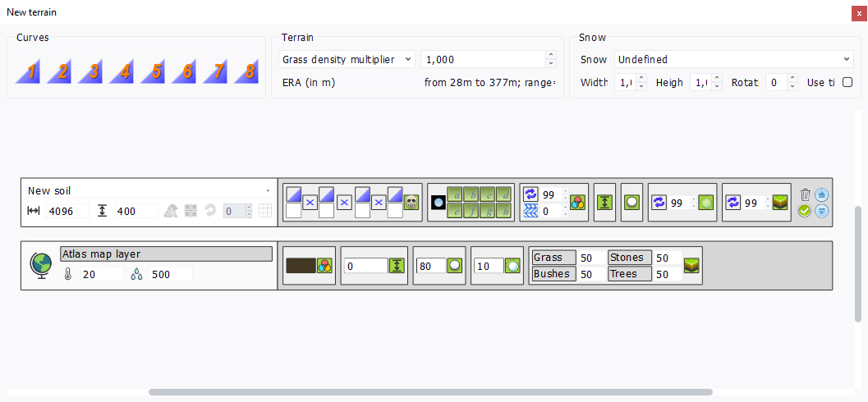Image resolution: width=868 pixels, height=402 pixels.
Task: Move New soil layer up with arrow icon
Action: [821, 194]
